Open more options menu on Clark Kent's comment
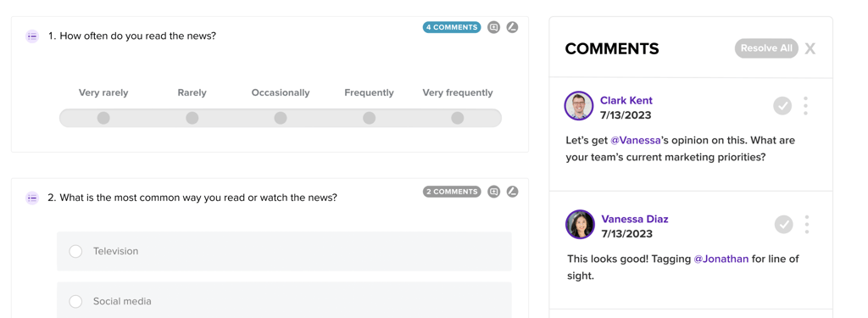Viewport: 868px width, 318px height. click(805, 105)
